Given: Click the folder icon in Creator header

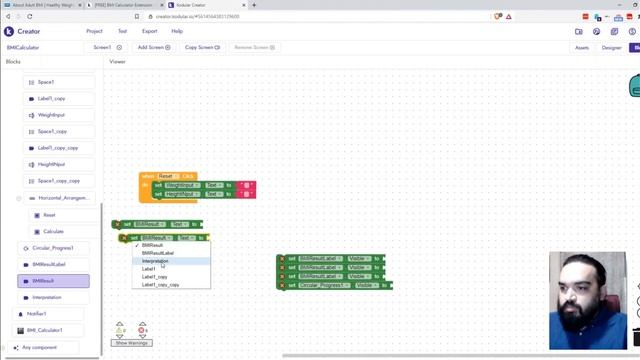Looking at the screenshot, I should pos(578,31).
